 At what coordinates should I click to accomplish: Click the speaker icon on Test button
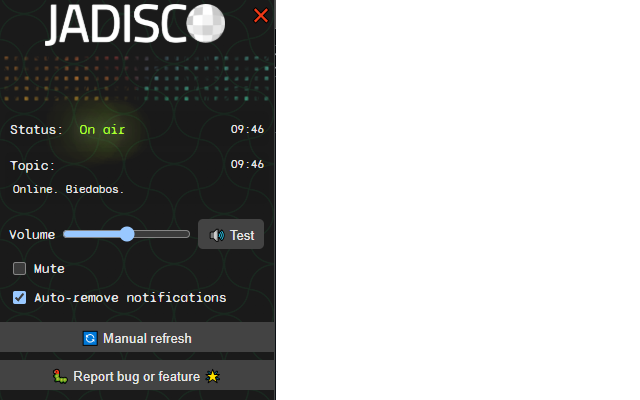pyautogui.click(x=217, y=235)
